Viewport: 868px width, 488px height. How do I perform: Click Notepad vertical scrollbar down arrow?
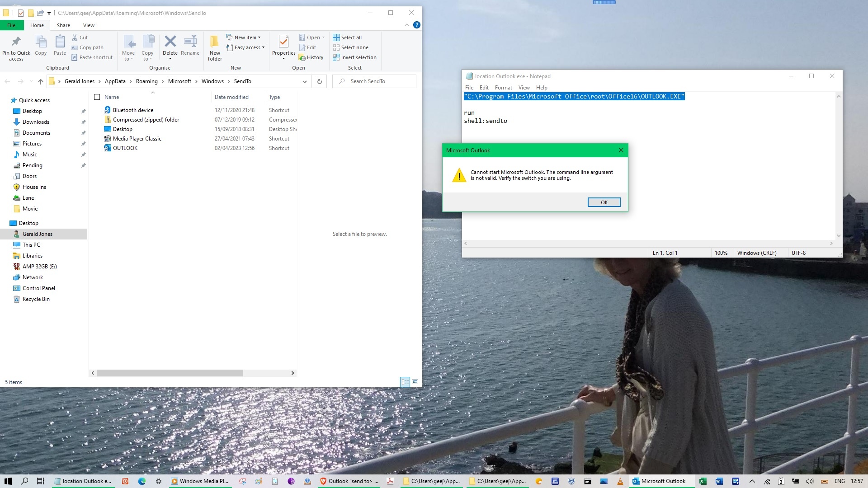tap(839, 236)
